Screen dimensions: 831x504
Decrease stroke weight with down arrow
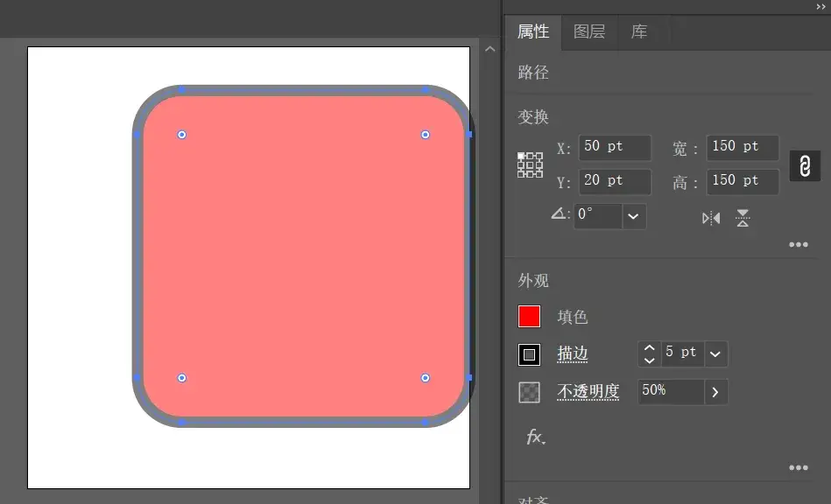[649, 360]
